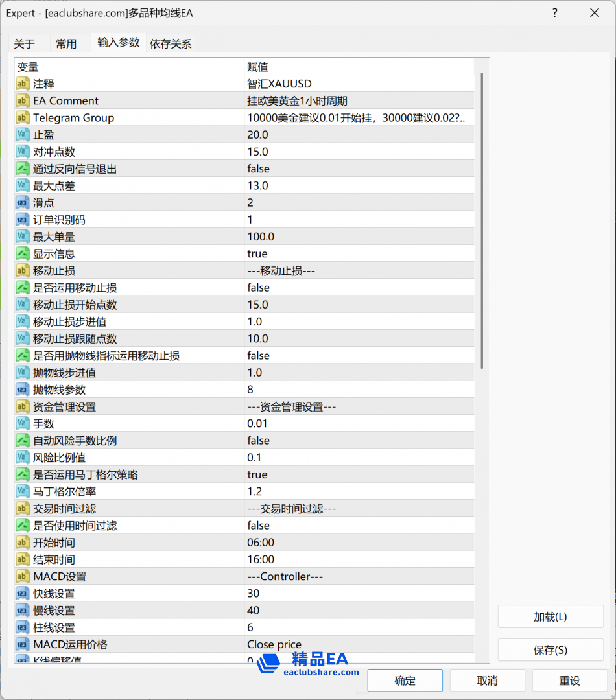Switch to the 常用 tab
The image size is (616, 700).
click(66, 44)
